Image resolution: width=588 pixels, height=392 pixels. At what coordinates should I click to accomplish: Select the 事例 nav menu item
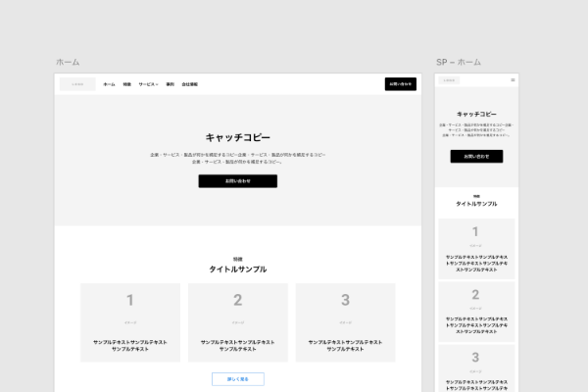click(x=170, y=84)
